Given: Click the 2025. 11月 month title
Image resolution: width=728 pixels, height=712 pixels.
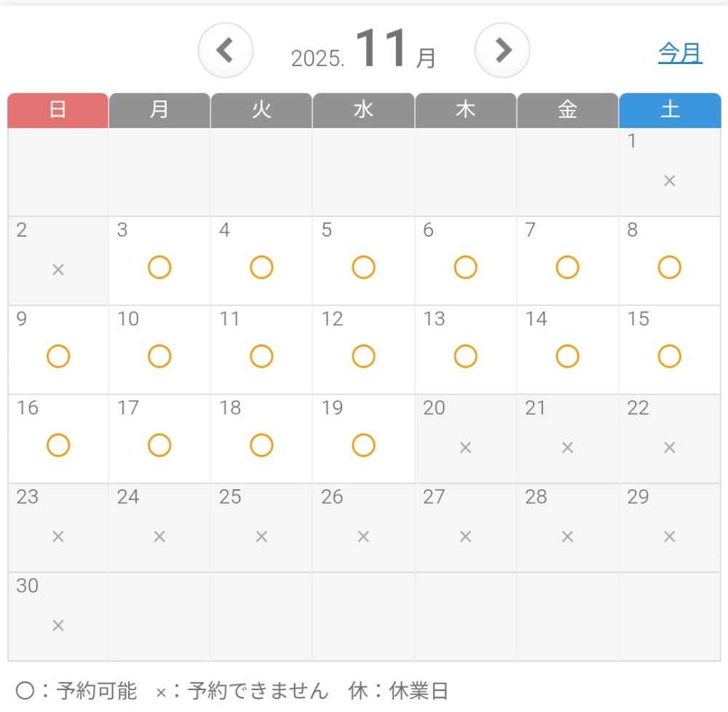Looking at the screenshot, I should click(x=363, y=52).
